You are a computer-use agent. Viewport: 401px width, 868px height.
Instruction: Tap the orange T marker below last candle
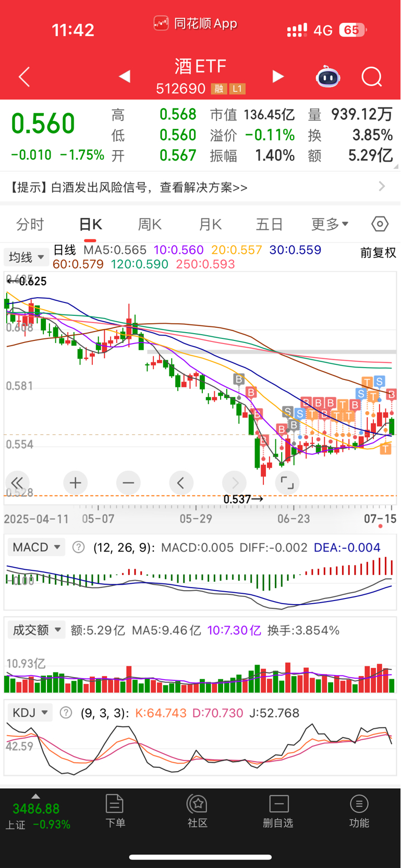pyautogui.click(x=385, y=448)
